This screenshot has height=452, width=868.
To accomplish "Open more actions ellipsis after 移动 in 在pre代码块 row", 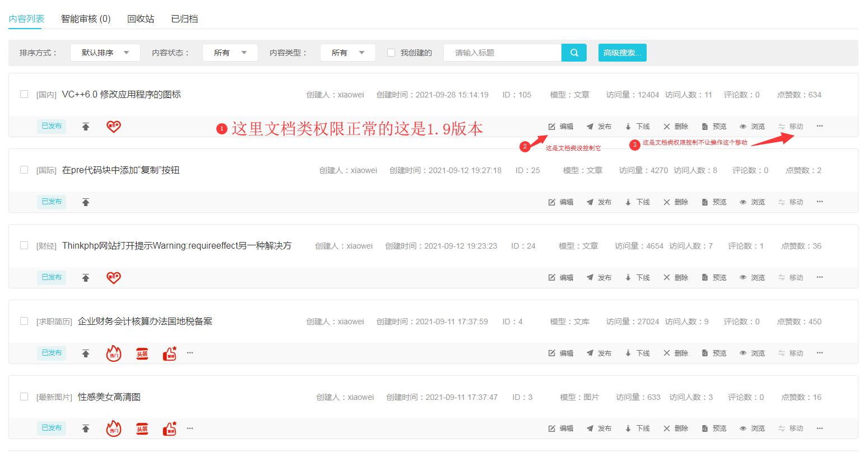I will pyautogui.click(x=820, y=202).
